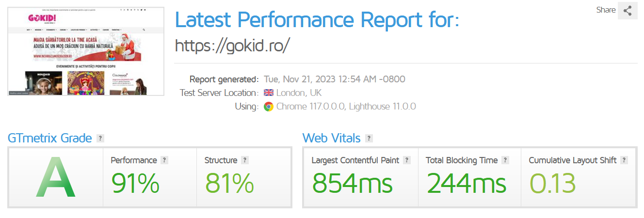Open help icon next to GTmetrix Grade

pyautogui.click(x=100, y=139)
